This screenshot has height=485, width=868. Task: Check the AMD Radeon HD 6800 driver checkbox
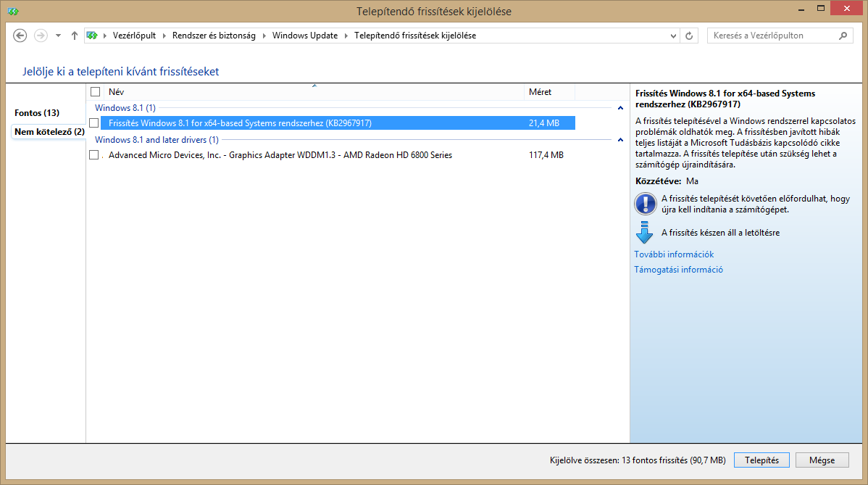(x=94, y=155)
